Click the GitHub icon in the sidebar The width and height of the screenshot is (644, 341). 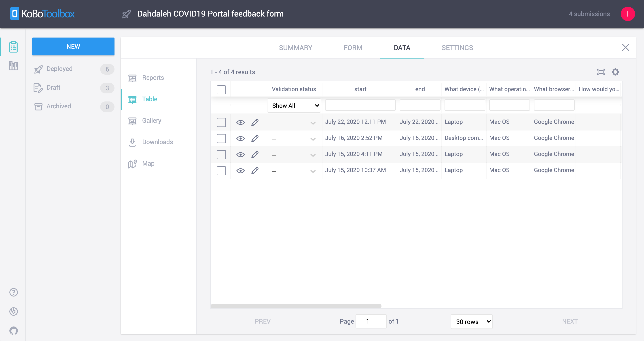(13, 331)
